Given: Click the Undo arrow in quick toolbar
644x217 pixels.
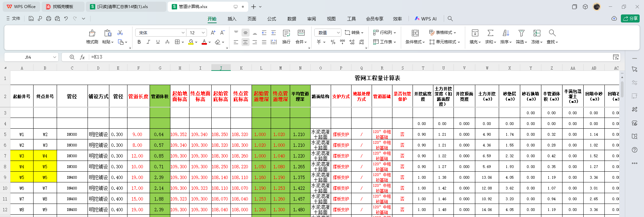Looking at the screenshot, I should pos(66,18).
